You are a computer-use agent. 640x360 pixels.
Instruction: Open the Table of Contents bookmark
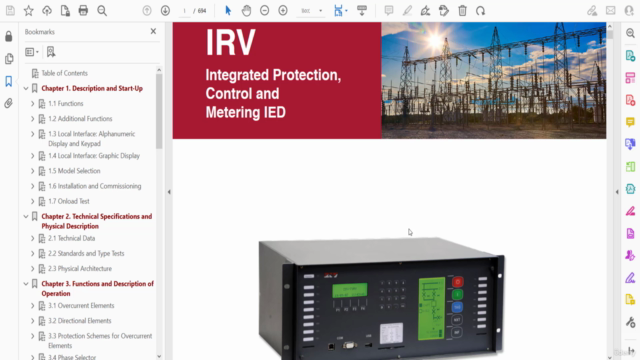coord(64,73)
